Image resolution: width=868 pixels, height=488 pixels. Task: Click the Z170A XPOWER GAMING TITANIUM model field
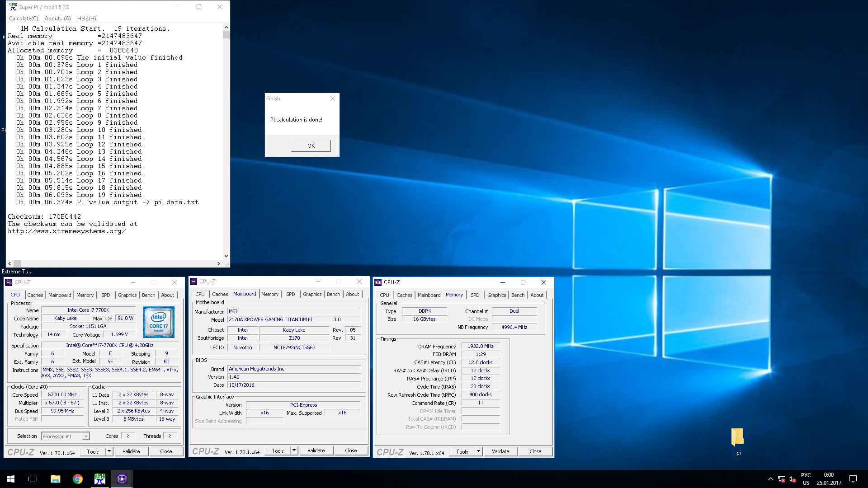(270, 319)
